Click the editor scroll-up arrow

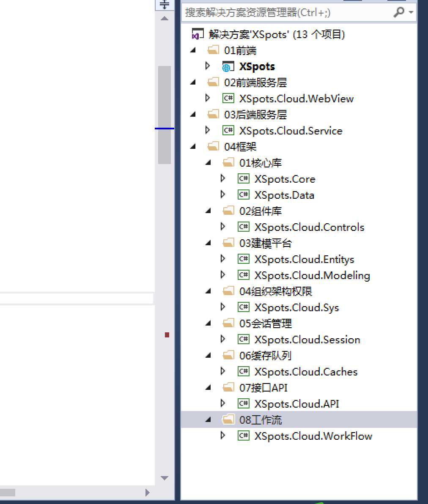(165, 19)
